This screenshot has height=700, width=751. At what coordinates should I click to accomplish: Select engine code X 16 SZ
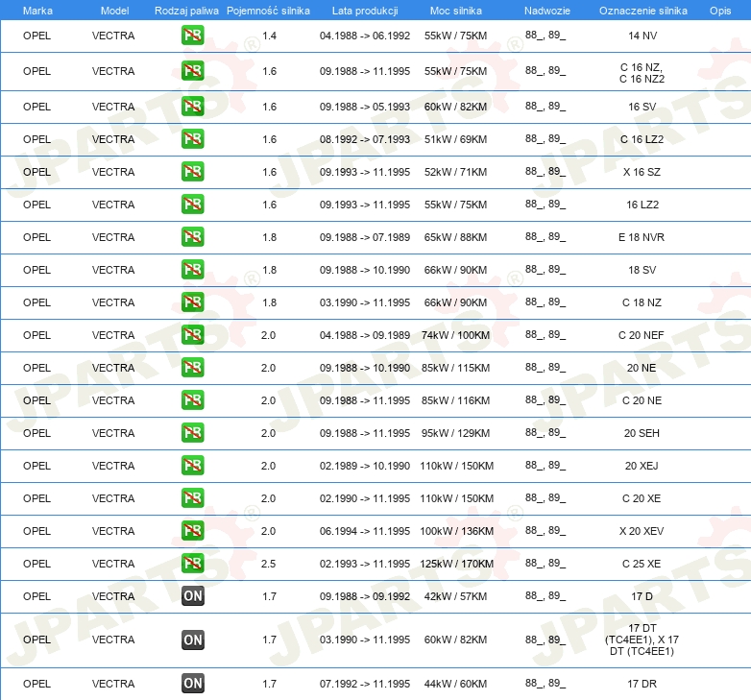pyautogui.click(x=642, y=172)
